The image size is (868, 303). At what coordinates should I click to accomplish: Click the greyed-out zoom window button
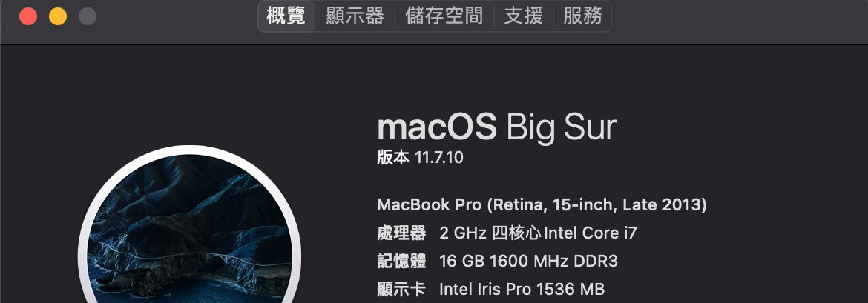88,16
